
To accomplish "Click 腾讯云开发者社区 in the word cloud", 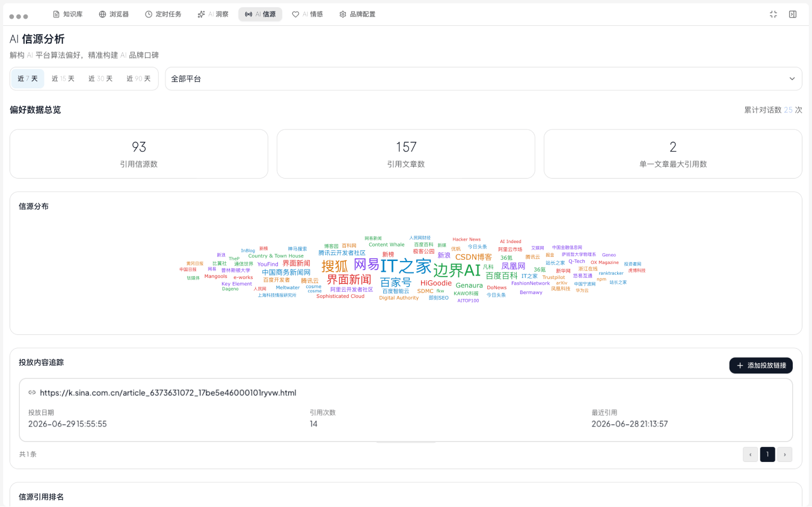I will 342,253.
